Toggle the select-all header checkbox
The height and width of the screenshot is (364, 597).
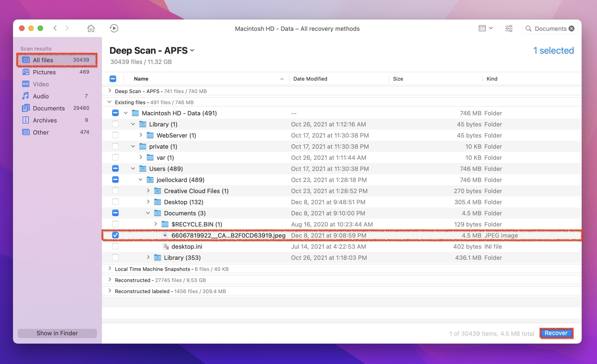113,79
